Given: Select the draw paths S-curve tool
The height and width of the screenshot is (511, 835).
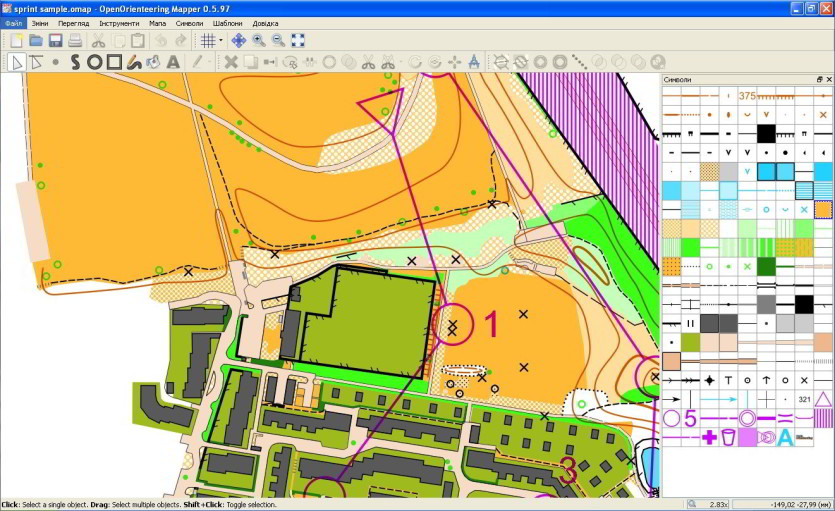Looking at the screenshot, I should click(x=75, y=62).
